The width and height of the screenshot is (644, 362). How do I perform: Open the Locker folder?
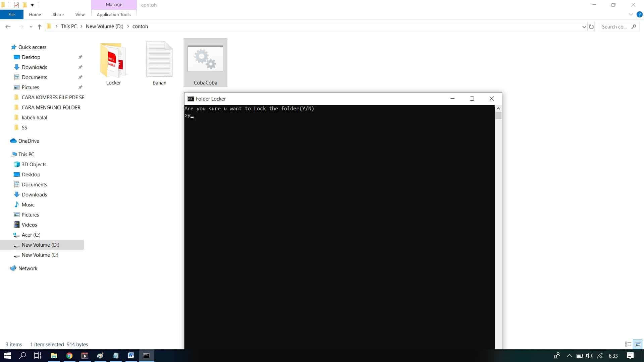point(113,63)
